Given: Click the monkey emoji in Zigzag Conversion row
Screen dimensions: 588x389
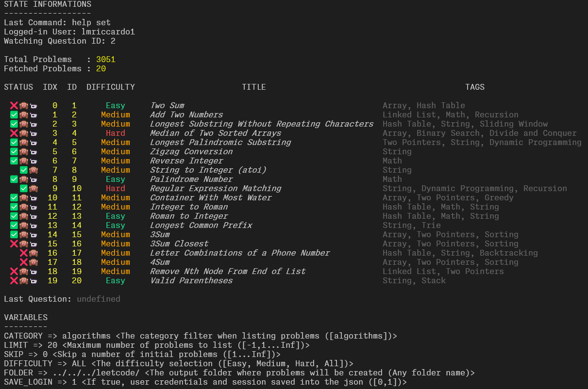Looking at the screenshot, I should [x=23, y=151].
